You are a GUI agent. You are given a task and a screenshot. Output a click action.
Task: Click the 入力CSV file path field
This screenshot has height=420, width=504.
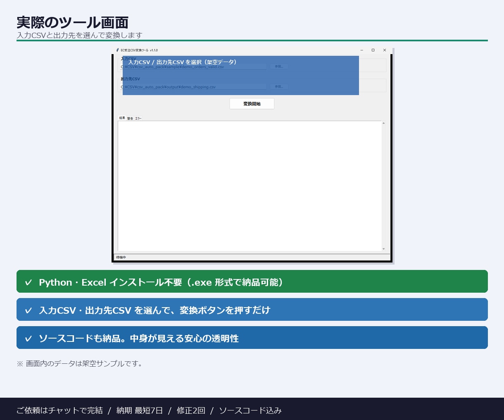pyautogui.click(x=193, y=67)
